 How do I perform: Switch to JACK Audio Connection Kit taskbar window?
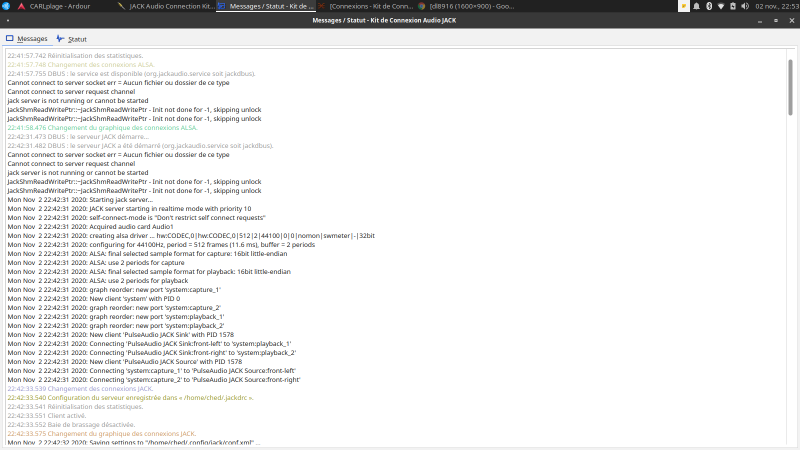point(165,6)
